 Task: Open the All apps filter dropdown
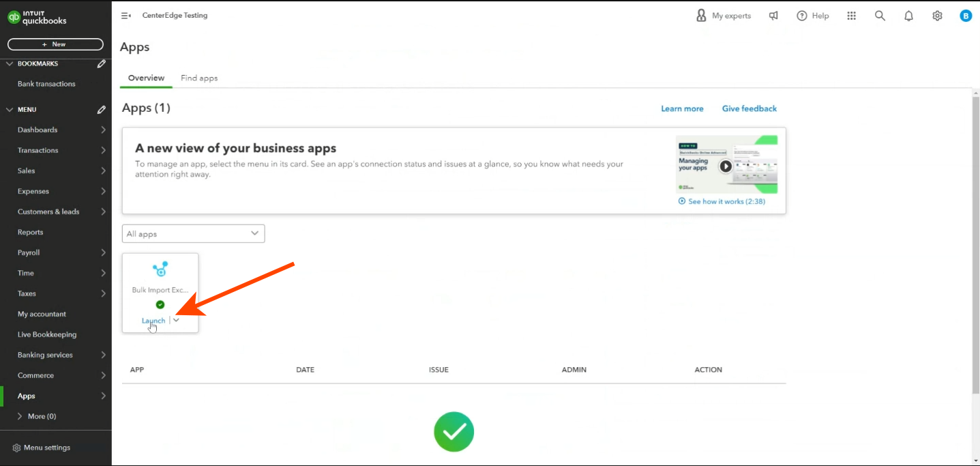coord(193,233)
